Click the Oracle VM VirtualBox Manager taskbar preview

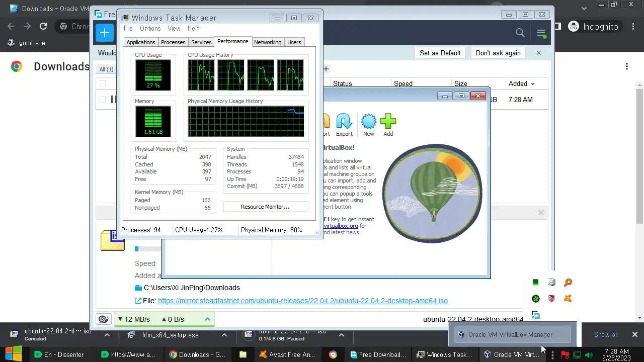[x=512, y=334]
